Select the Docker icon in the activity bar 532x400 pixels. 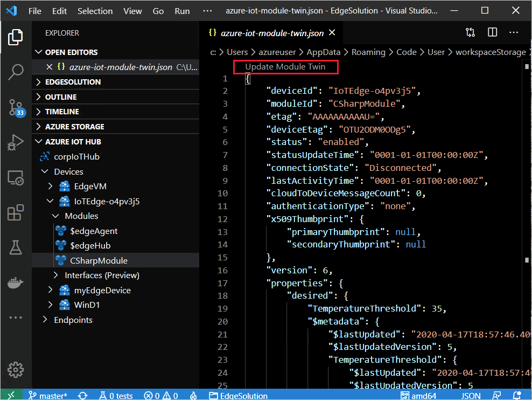coord(15,282)
